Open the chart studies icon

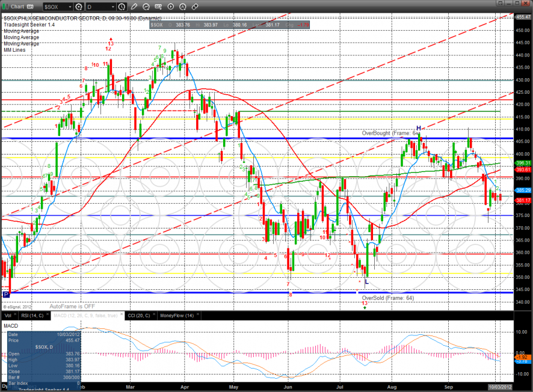[146, 7]
